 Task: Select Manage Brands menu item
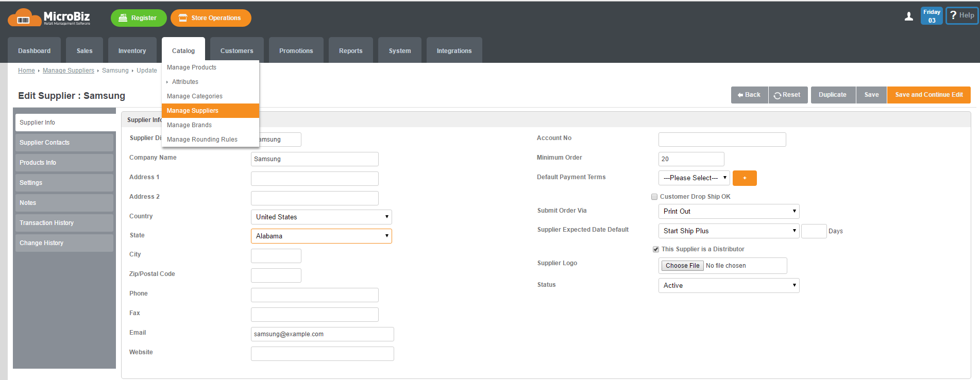click(210, 125)
